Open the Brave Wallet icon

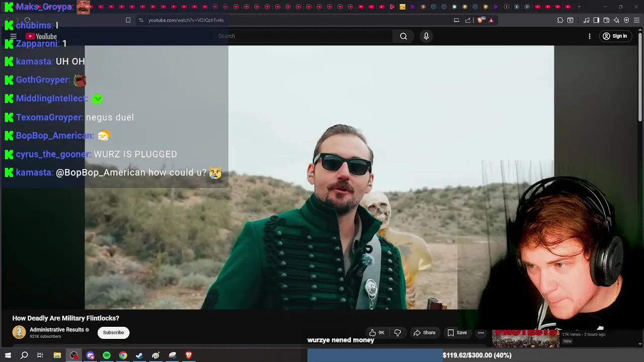(x=606, y=20)
